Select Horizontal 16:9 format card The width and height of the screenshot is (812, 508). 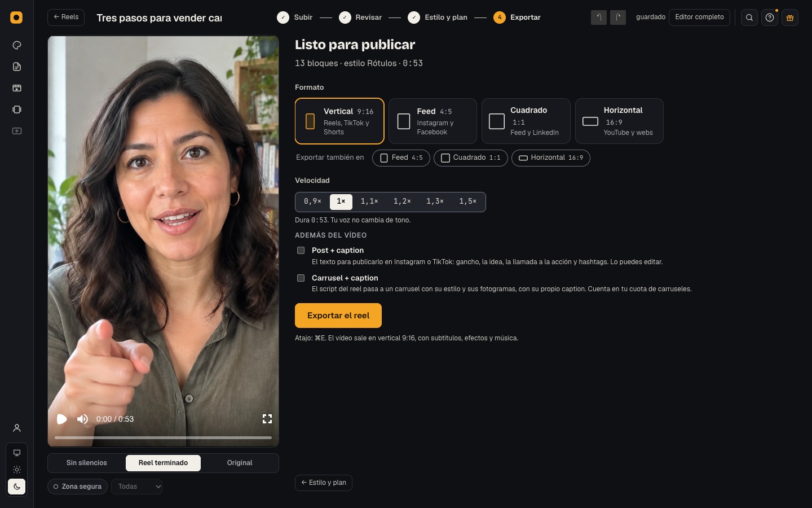point(619,121)
